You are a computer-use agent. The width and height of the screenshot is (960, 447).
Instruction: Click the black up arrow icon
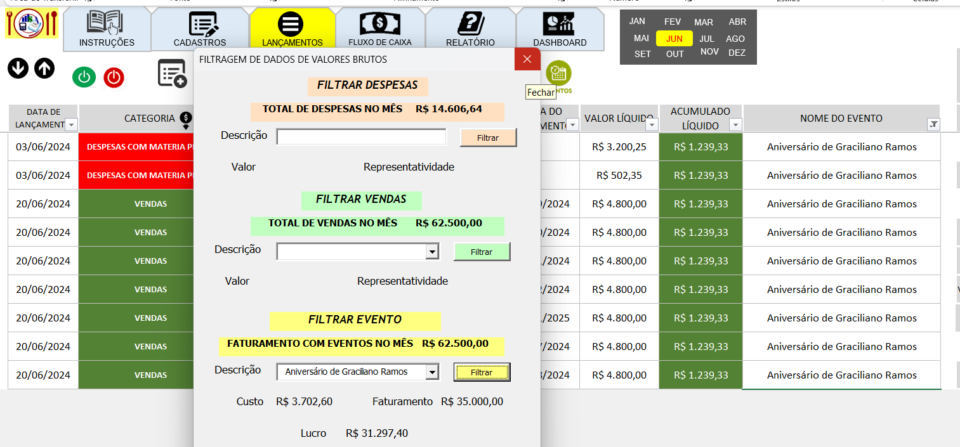click(x=44, y=68)
